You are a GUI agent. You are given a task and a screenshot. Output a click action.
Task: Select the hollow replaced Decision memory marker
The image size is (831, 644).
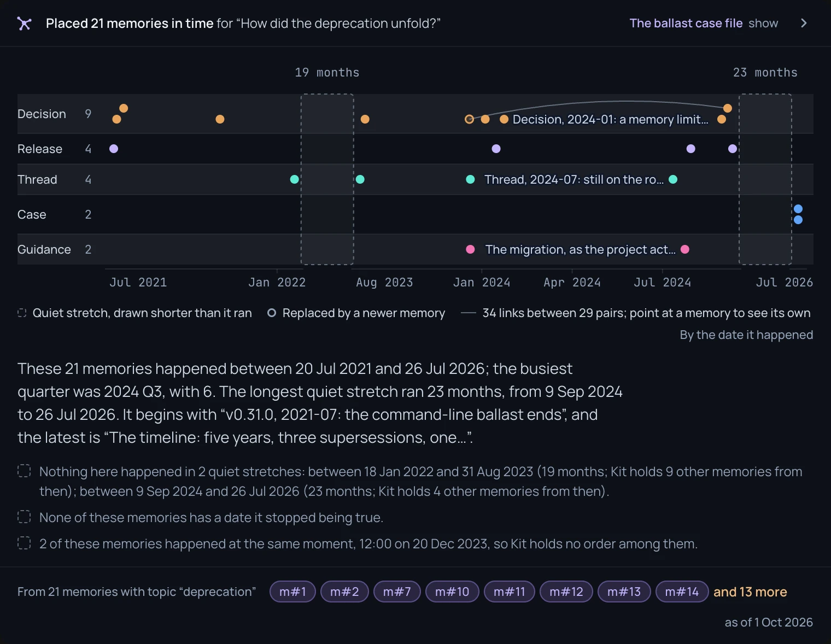(x=469, y=119)
